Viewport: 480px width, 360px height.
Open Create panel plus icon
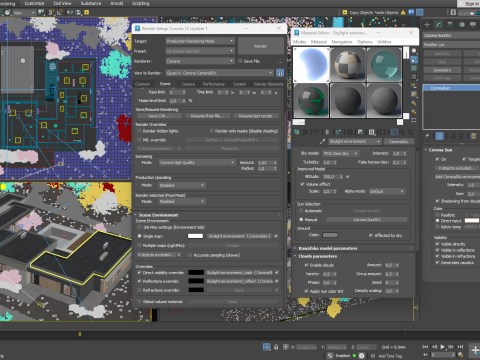427,25
